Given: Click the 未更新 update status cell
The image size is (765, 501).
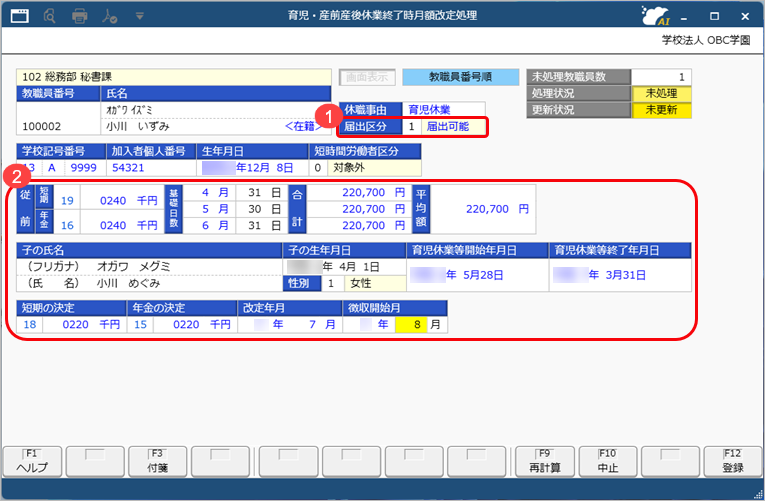Looking at the screenshot, I should (x=661, y=110).
